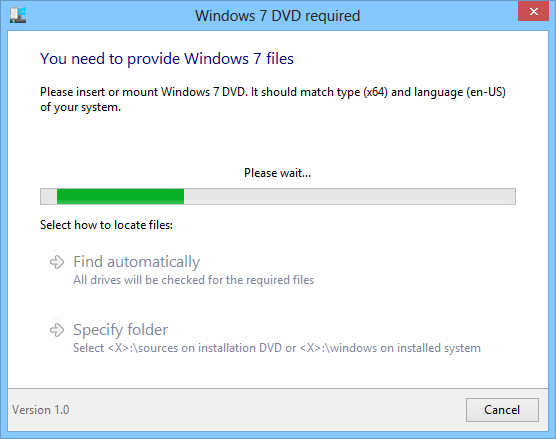Click the green filled part of progress bar
The height and width of the screenshot is (439, 556).
point(121,196)
